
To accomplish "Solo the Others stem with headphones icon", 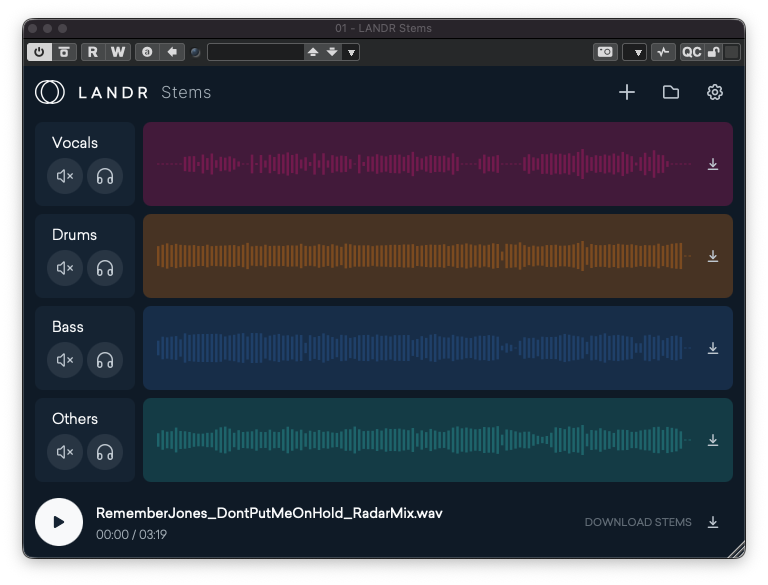I will (x=105, y=452).
